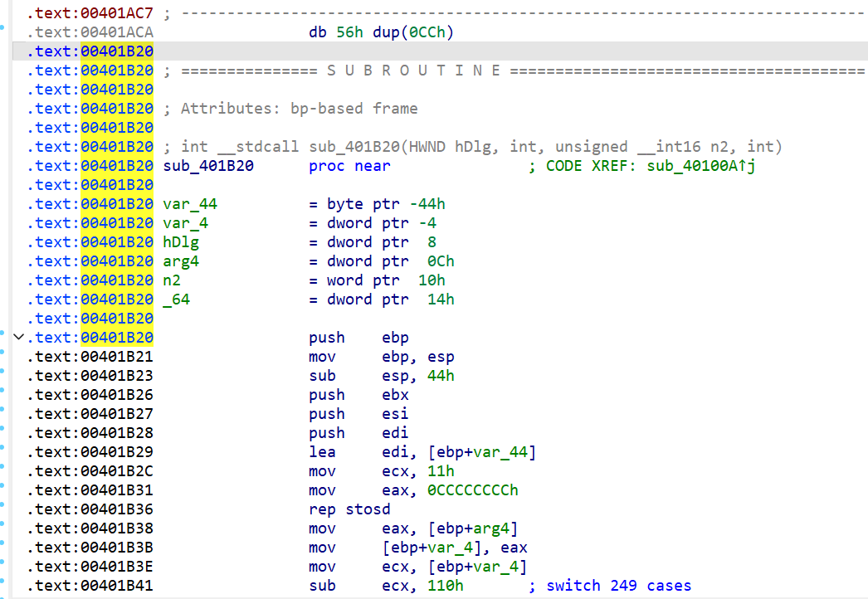Click address .text:00401B3E
Image resolution: width=868 pixels, height=599 pixels.
coord(90,567)
